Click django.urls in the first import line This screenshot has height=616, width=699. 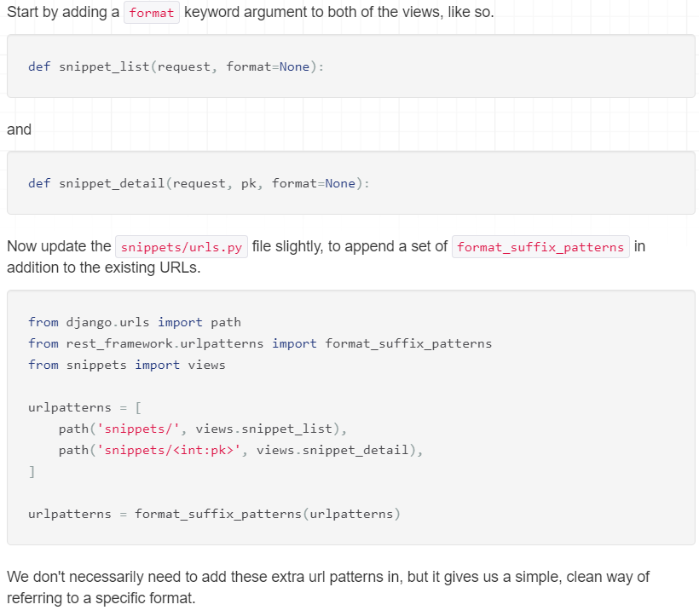pos(108,322)
